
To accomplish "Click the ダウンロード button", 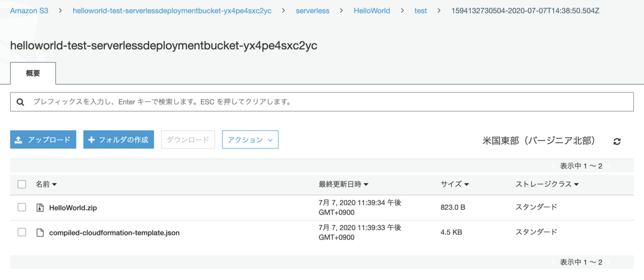I will pos(188,140).
